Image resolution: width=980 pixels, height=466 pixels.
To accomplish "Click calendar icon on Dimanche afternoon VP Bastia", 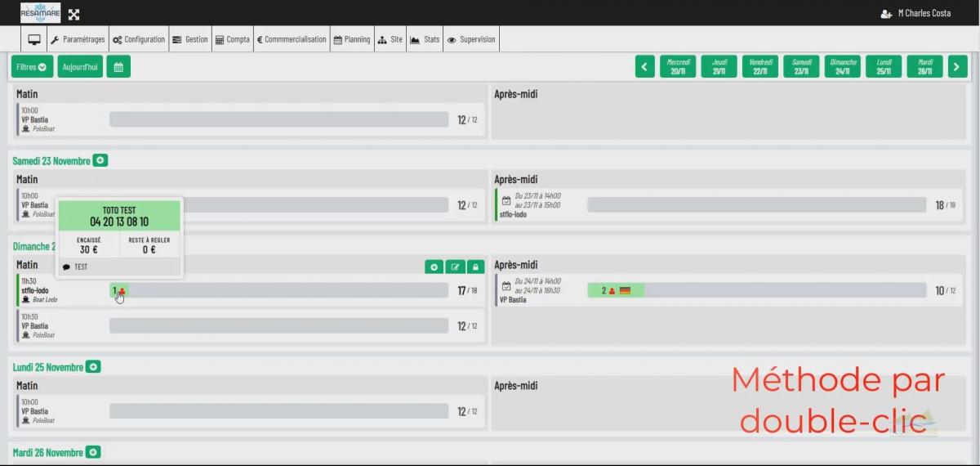I will [x=506, y=286].
